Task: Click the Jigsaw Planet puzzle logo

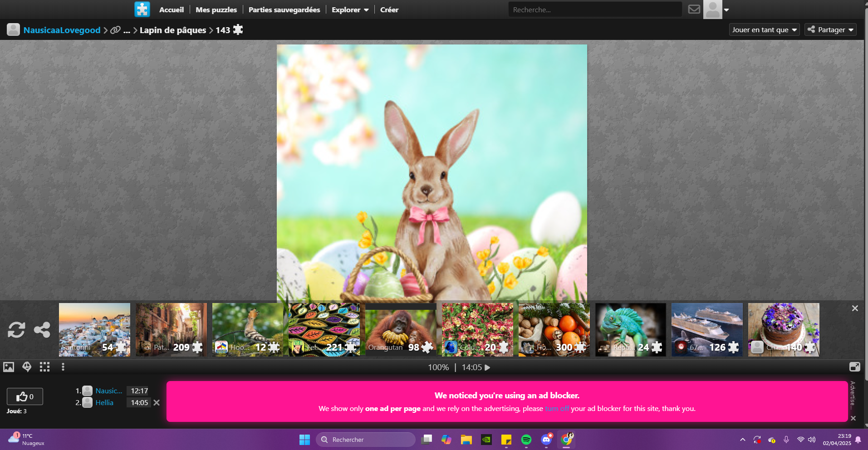Action: click(x=142, y=10)
